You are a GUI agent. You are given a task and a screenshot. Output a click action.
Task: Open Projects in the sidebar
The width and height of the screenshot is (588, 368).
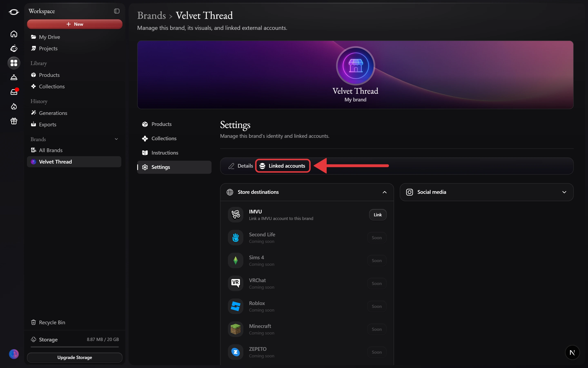[74, 48]
